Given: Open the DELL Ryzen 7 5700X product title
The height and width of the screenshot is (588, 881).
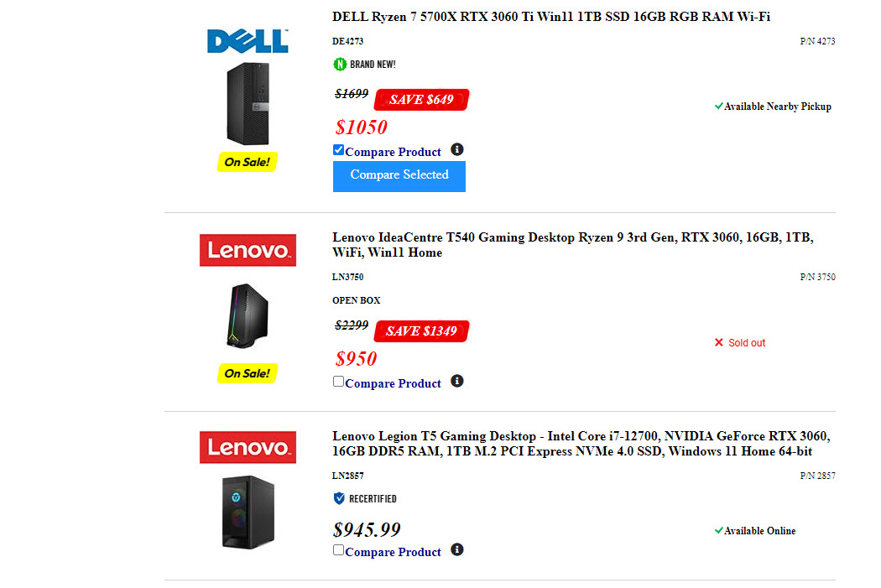Looking at the screenshot, I should [550, 17].
